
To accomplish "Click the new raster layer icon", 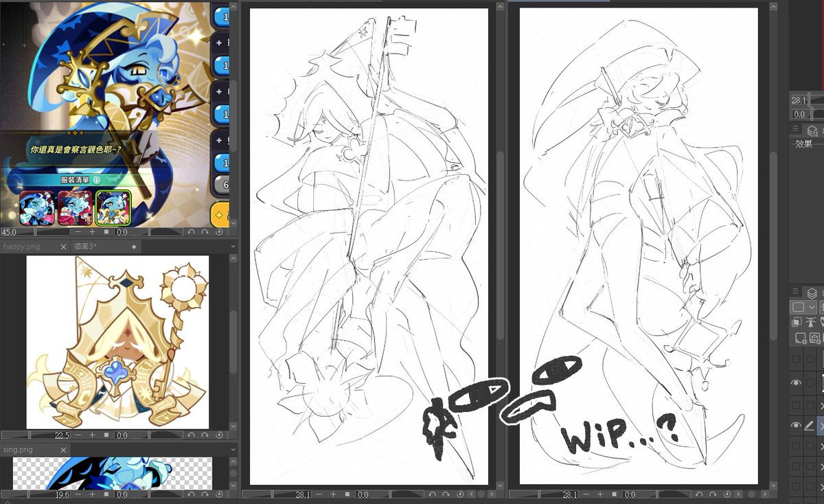I will coord(801,338).
